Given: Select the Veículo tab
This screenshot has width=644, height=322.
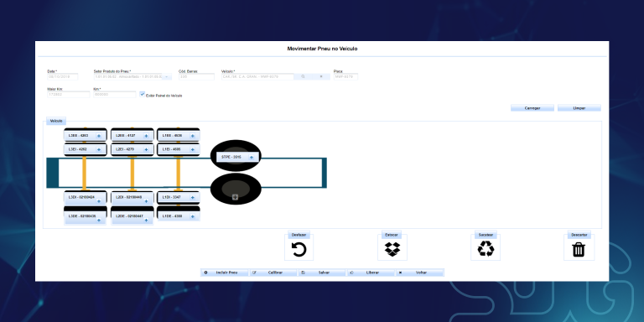Looking at the screenshot, I should tap(56, 121).
